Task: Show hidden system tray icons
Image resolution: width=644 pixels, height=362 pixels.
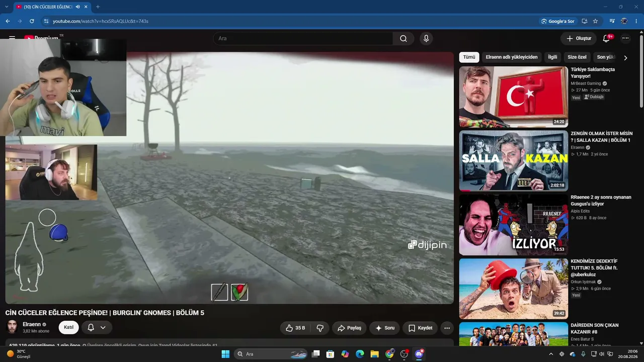Action: coord(550,354)
